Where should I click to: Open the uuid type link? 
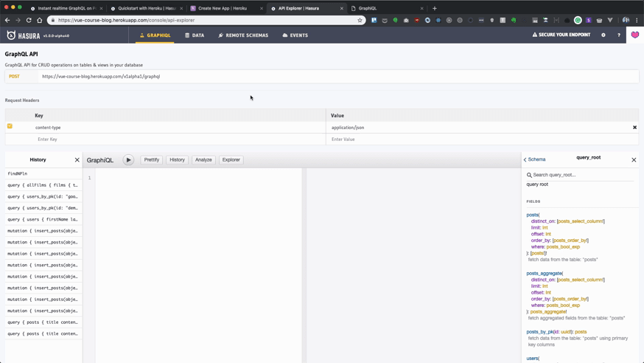click(x=565, y=332)
